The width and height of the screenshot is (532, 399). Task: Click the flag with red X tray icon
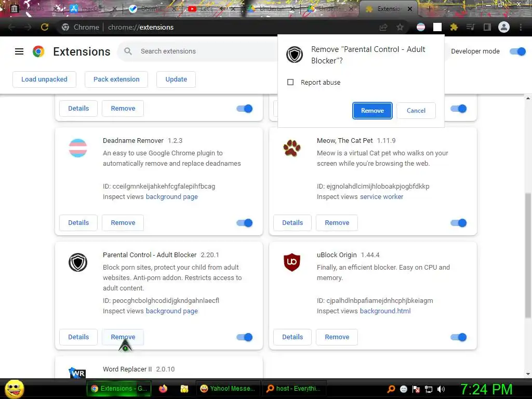[416, 389]
